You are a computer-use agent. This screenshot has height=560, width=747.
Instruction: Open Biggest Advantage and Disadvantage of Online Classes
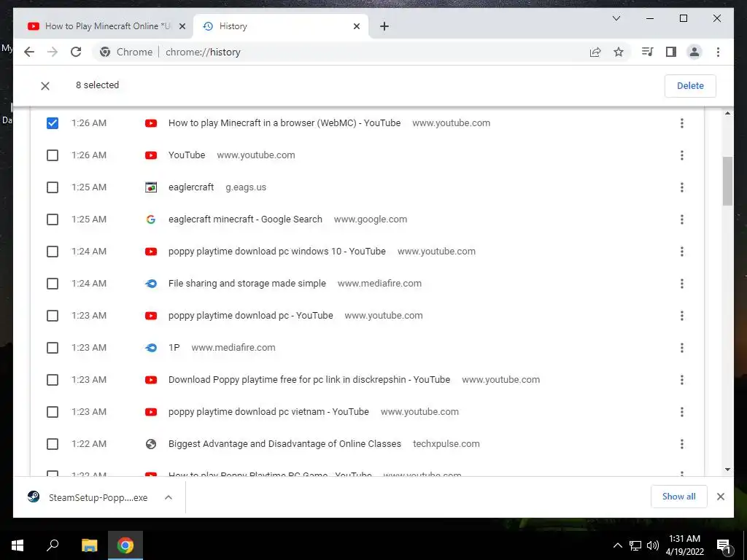285,444
